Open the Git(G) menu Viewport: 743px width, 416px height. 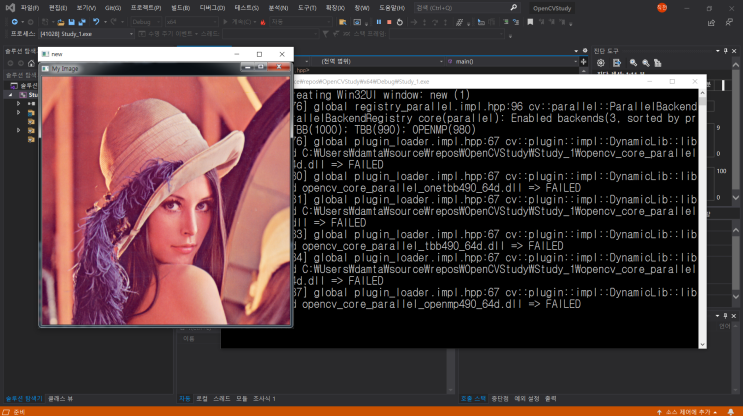[113, 8]
